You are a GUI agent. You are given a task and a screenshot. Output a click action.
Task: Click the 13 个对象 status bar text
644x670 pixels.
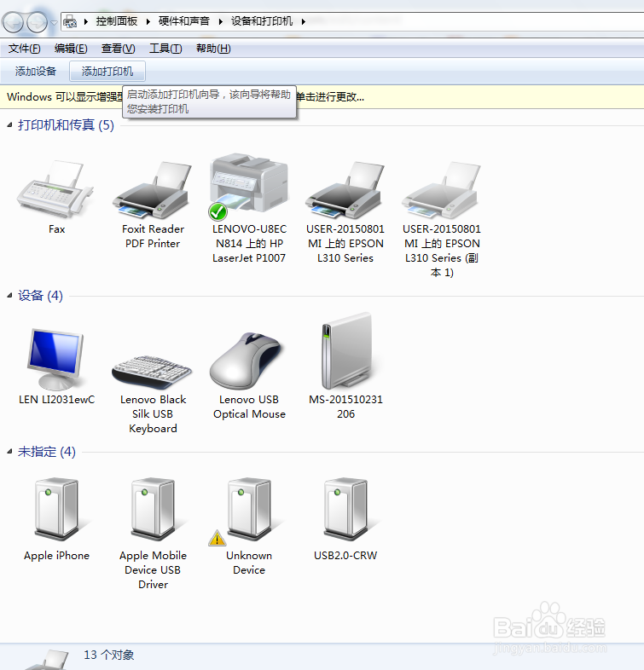[109, 655]
